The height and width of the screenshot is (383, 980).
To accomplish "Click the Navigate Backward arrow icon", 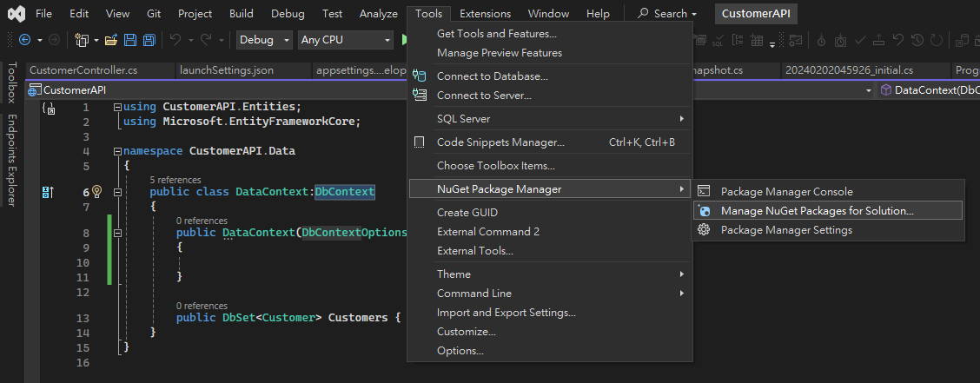I will [x=24, y=40].
